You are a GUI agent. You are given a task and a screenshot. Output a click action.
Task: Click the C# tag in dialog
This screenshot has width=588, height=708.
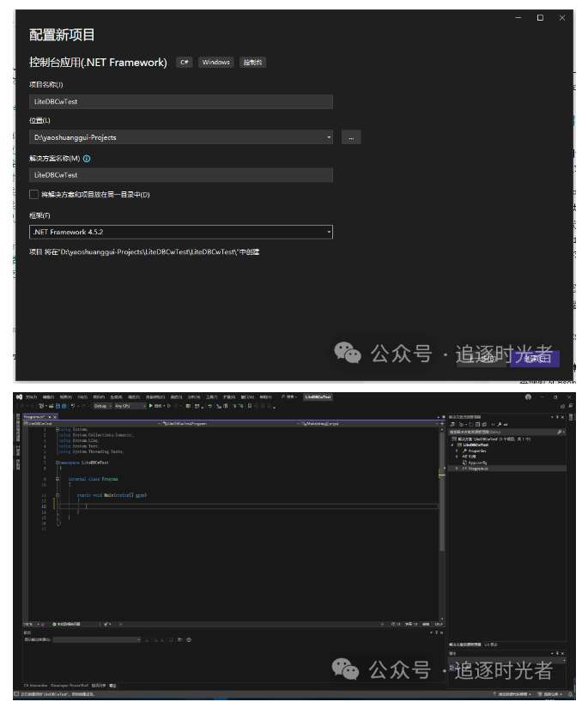pos(185,63)
